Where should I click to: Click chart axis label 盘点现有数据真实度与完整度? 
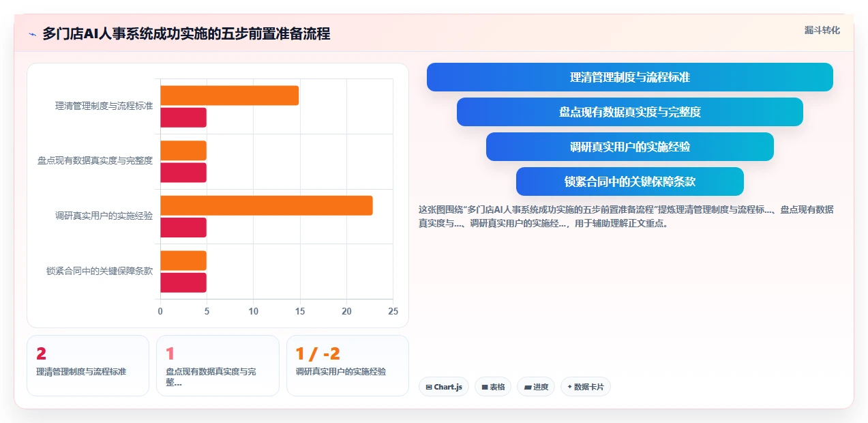pos(95,161)
